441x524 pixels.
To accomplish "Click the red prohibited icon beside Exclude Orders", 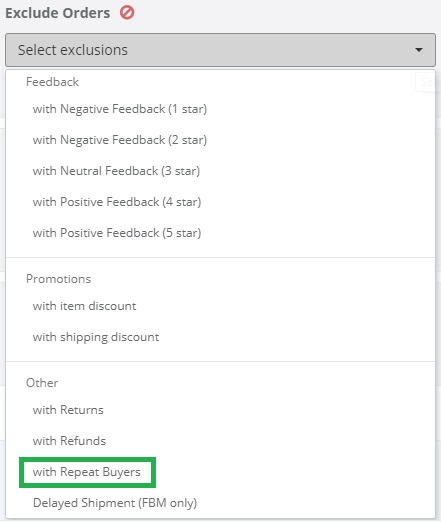I will [127, 13].
